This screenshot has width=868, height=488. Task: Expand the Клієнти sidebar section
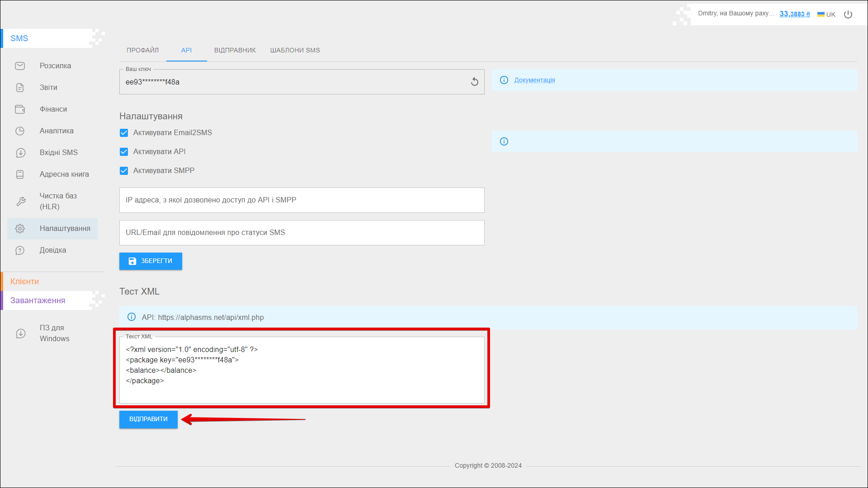pos(25,282)
